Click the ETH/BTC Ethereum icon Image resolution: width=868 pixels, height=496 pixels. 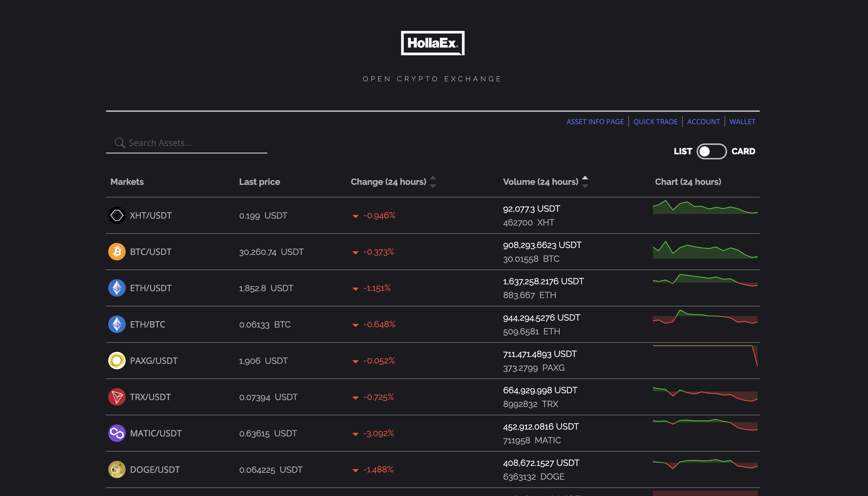117,324
